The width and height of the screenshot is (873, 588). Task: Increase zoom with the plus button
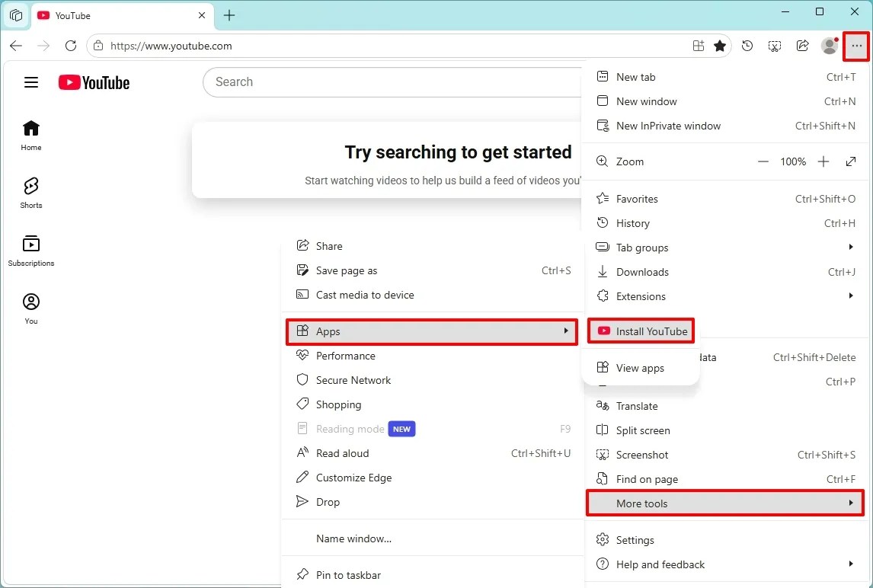tap(823, 161)
